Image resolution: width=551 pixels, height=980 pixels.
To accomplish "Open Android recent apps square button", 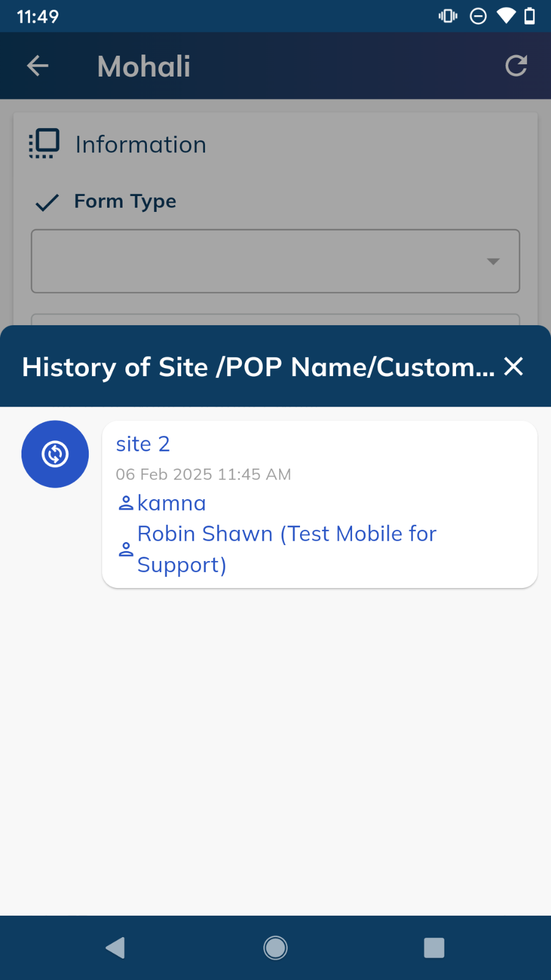I will click(x=434, y=948).
